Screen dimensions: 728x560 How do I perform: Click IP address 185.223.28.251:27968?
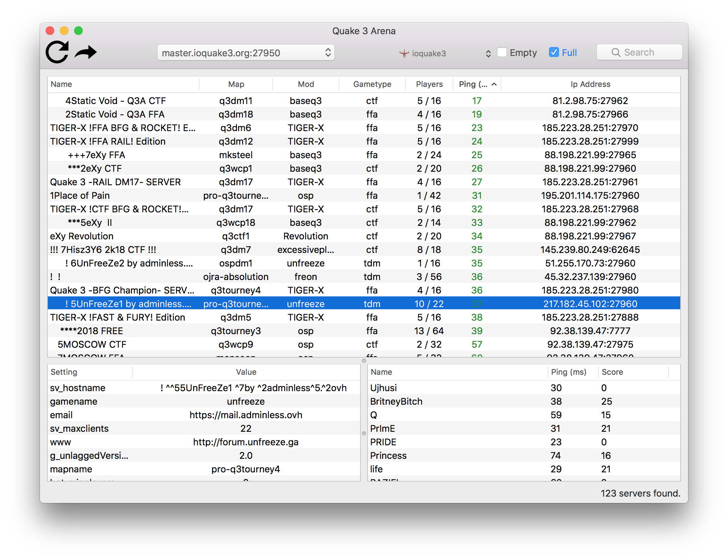point(590,209)
